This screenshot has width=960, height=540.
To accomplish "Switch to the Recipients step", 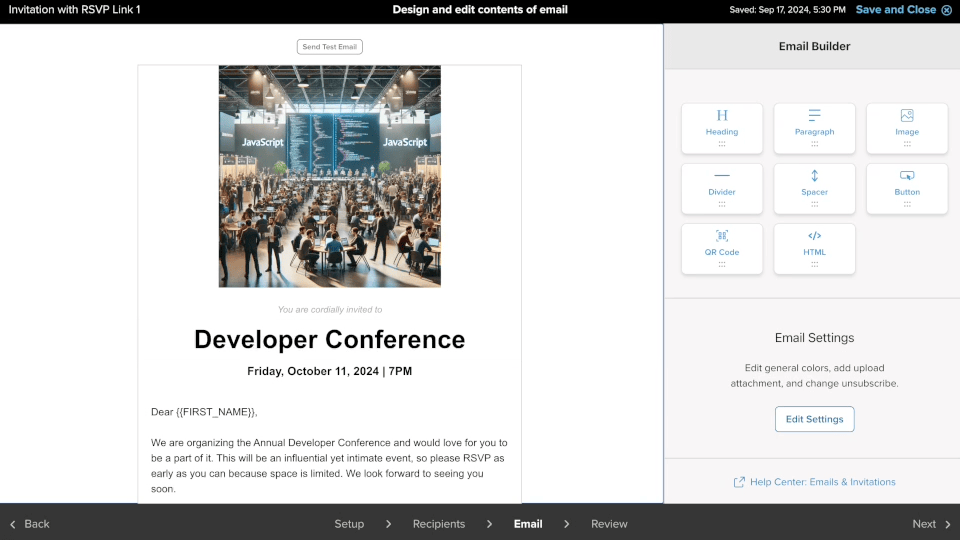I will (x=439, y=524).
